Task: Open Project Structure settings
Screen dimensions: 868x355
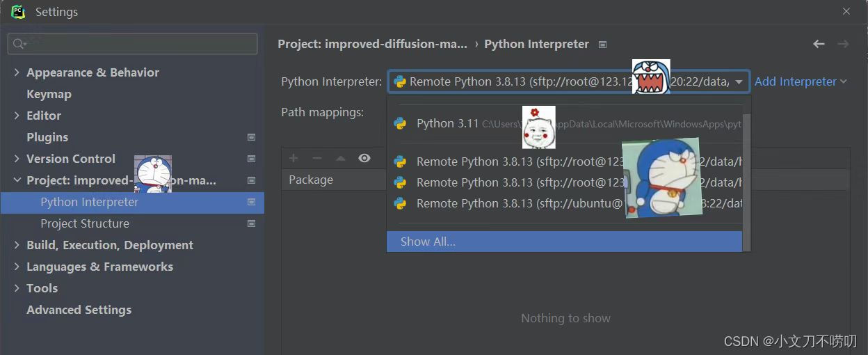Action: 85,223
